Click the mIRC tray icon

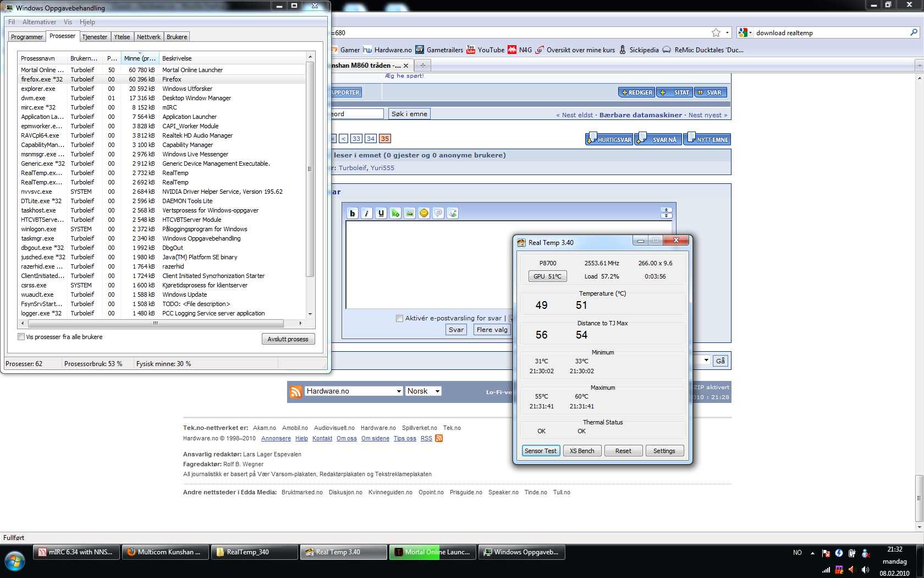coord(839,570)
